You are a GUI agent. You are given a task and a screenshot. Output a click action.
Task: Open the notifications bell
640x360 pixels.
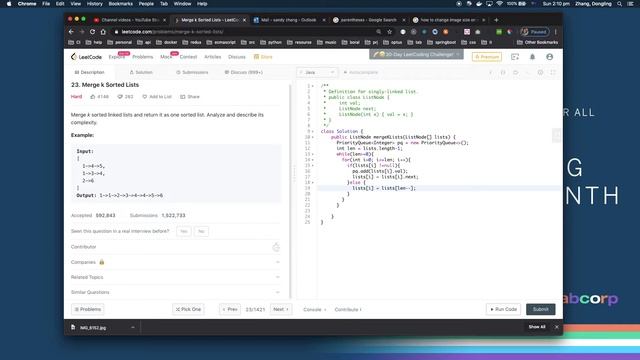pos(532,57)
